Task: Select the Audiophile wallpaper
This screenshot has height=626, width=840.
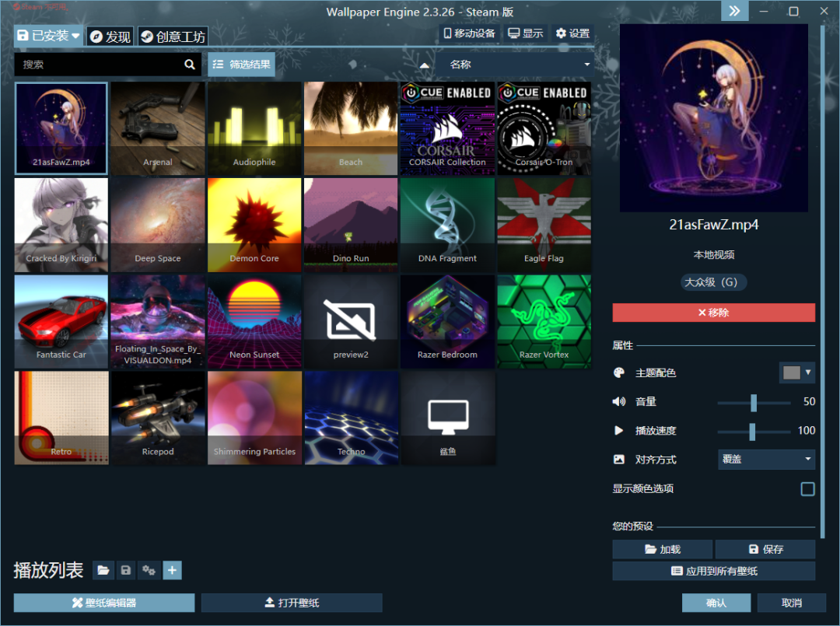Action: click(x=254, y=128)
